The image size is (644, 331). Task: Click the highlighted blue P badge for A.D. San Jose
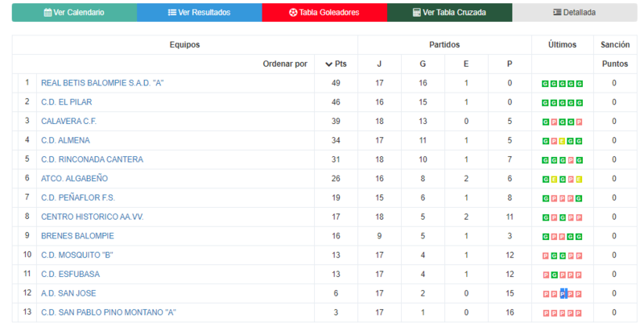click(x=563, y=294)
